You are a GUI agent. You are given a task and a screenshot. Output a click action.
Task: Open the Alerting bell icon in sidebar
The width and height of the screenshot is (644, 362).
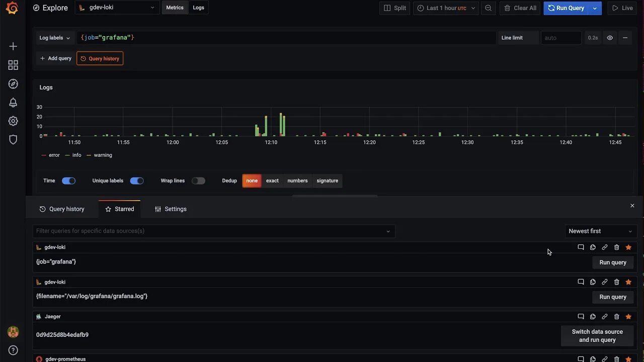[13, 103]
